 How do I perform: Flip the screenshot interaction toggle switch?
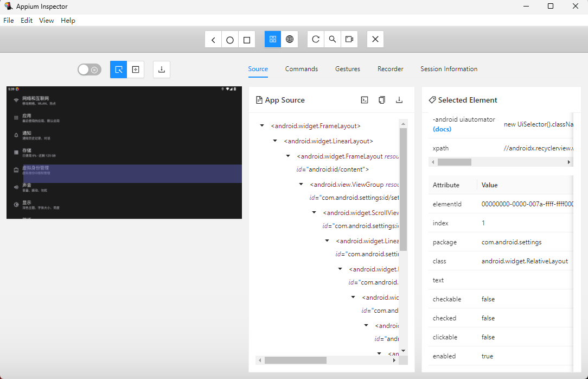tap(89, 70)
